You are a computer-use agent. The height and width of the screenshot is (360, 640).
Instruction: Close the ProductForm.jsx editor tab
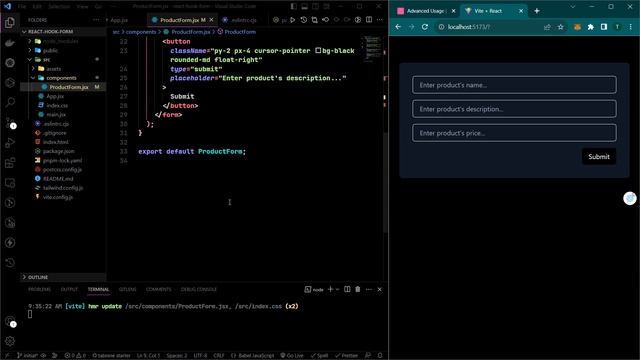(x=211, y=20)
